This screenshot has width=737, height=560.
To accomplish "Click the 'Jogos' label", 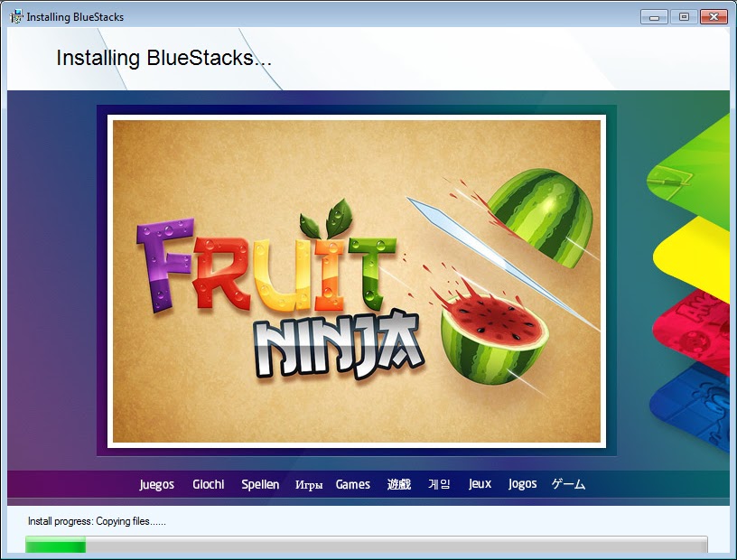I will click(x=522, y=484).
